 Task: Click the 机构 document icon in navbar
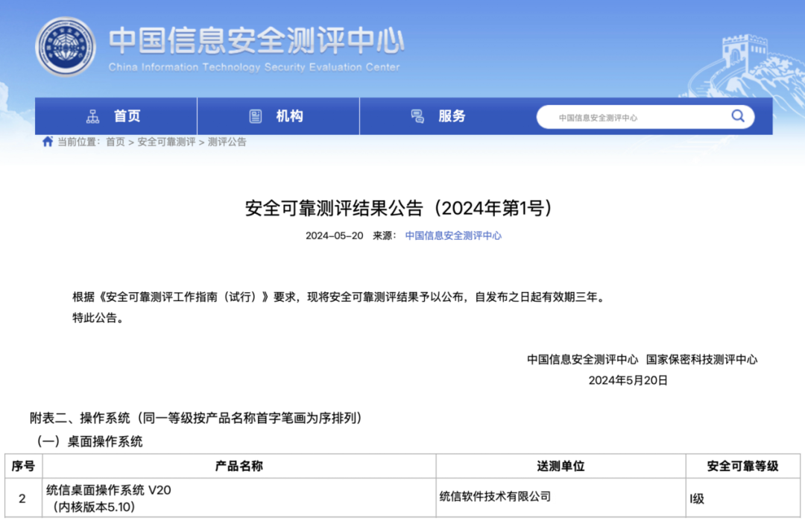pyautogui.click(x=255, y=116)
